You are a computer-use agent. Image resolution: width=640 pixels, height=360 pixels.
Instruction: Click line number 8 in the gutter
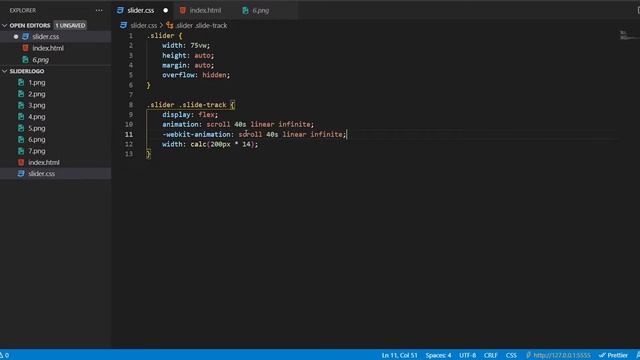pyautogui.click(x=131, y=105)
